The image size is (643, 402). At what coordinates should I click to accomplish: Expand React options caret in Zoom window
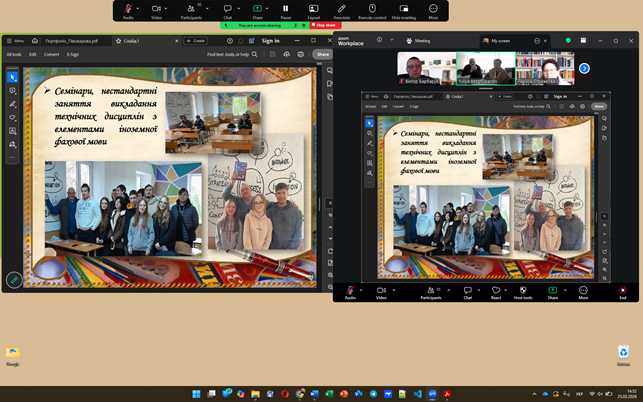tap(506, 290)
